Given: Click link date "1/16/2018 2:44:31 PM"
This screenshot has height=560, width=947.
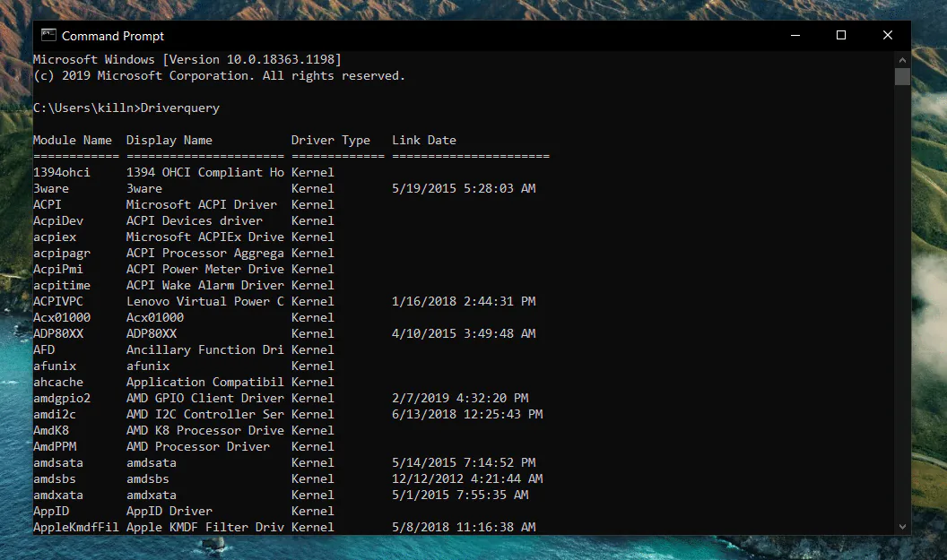Looking at the screenshot, I should (x=464, y=301).
